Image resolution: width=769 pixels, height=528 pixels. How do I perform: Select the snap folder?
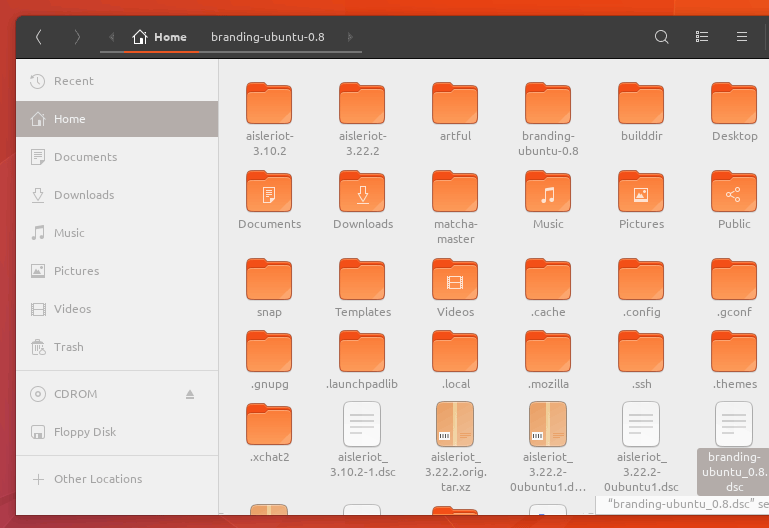[269, 288]
